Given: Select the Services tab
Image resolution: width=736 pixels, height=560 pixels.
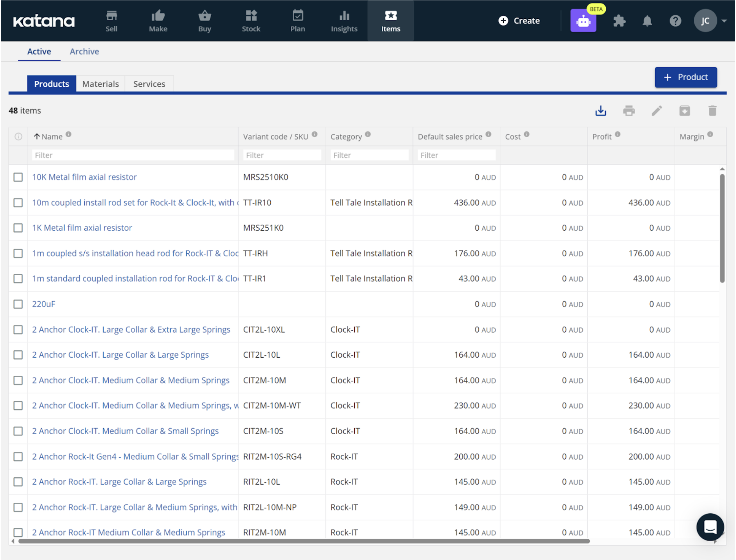Looking at the screenshot, I should point(149,84).
